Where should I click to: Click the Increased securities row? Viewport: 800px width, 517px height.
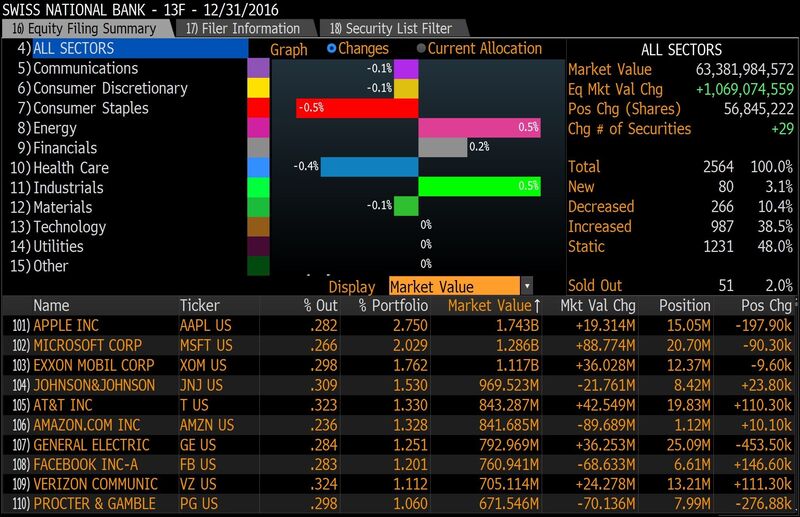681,227
